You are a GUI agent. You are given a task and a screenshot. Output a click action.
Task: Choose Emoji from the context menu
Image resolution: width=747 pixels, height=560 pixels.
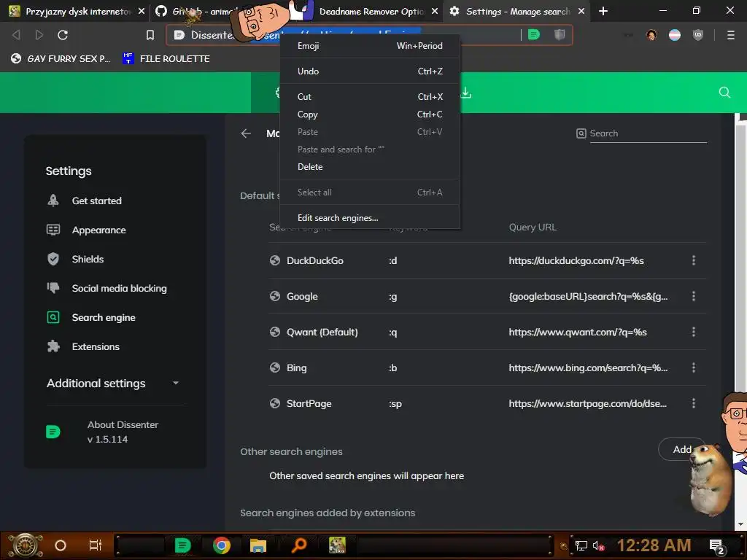(x=370, y=46)
